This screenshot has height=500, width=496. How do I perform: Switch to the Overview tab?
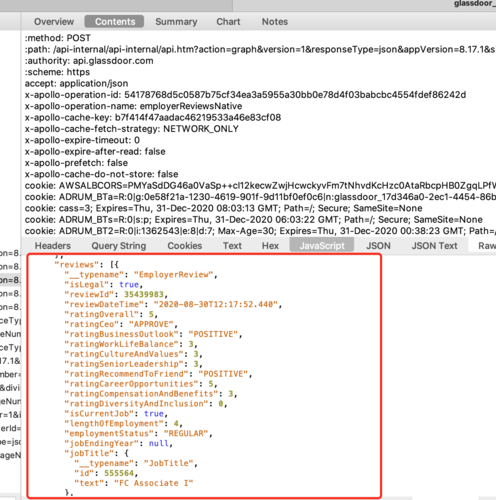point(54,22)
